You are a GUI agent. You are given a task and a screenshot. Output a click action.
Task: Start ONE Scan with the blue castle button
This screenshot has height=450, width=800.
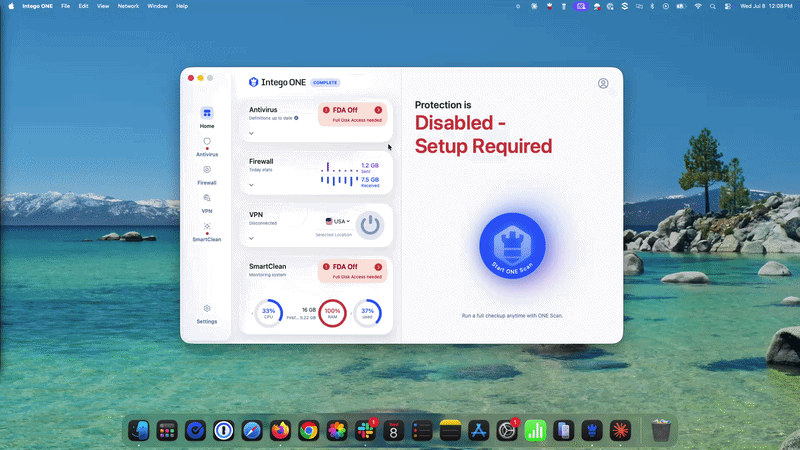tap(512, 246)
